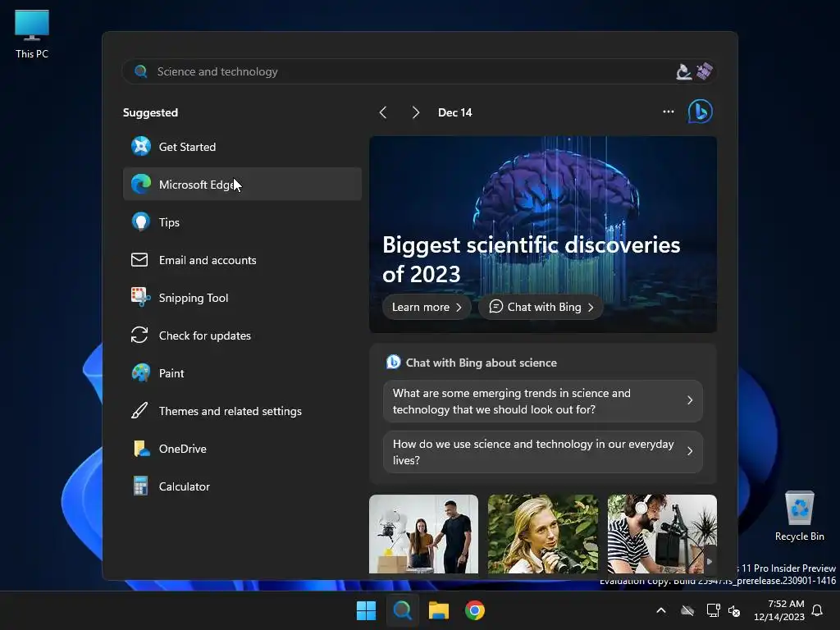Click the Bing chat icon beside the date

coord(701,112)
